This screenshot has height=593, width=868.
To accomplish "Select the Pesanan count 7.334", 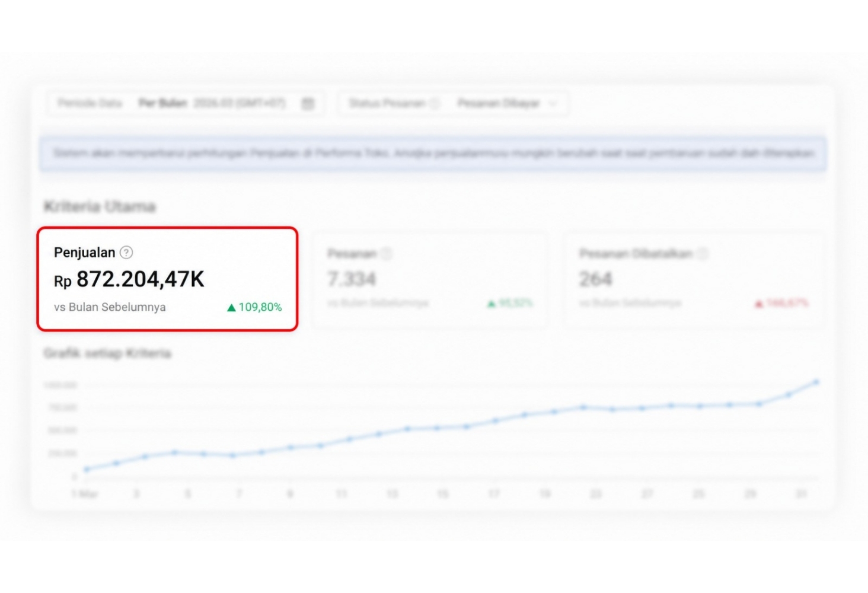I will pyautogui.click(x=352, y=279).
